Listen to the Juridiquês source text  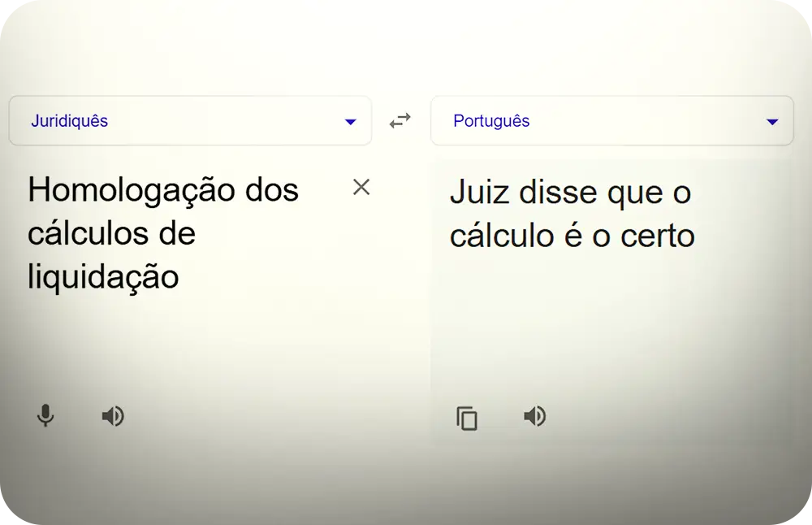pos(113,416)
